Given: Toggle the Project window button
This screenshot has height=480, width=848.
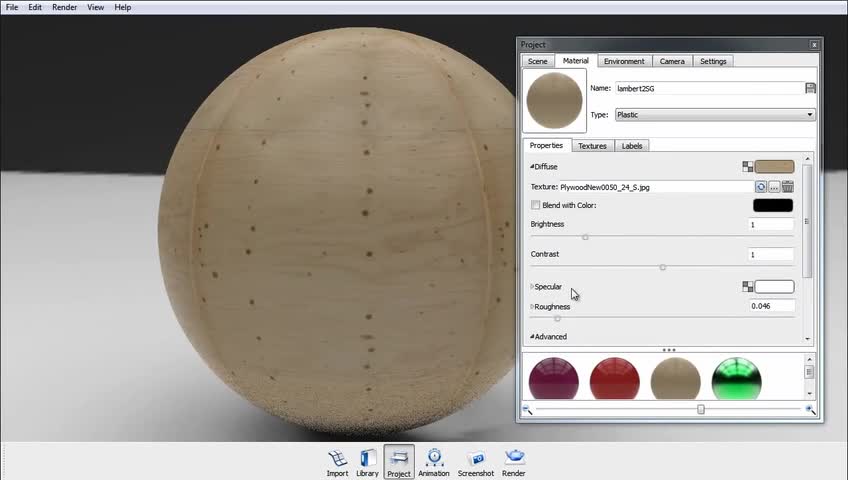Looking at the screenshot, I should 399,462.
